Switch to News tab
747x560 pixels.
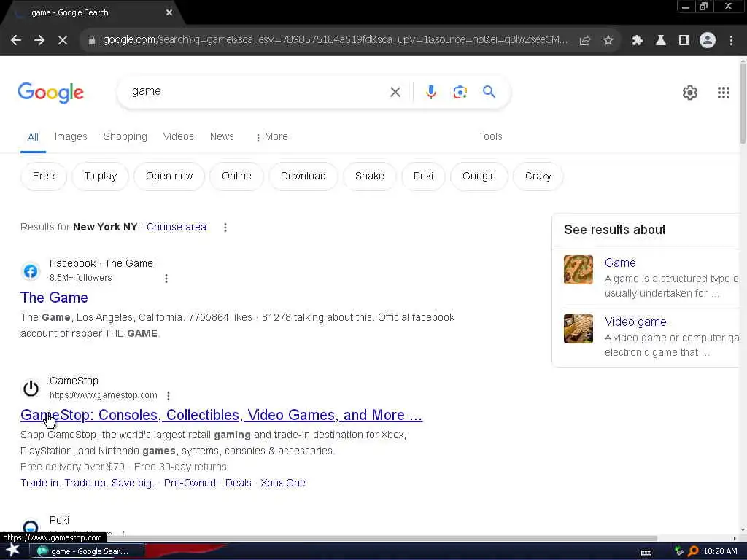222,136
